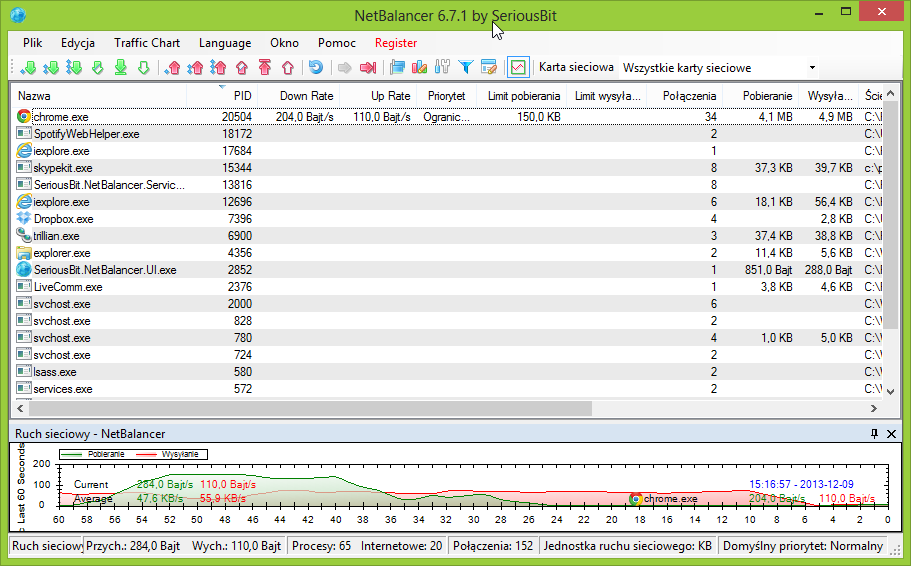Click Jednostka ruchu sieciowego: KB status entry
The height and width of the screenshot is (566, 911).
pyautogui.click(x=627, y=546)
